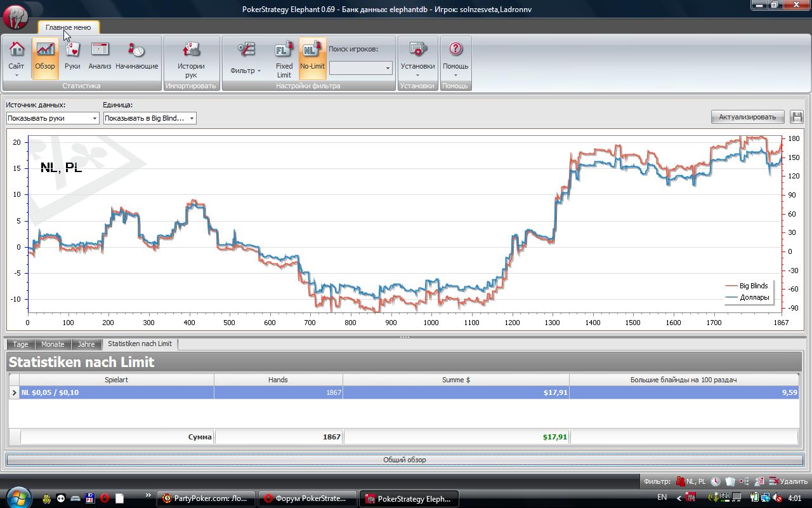Click the EN language indicator
The width and height of the screenshot is (812, 508).
[662, 497]
